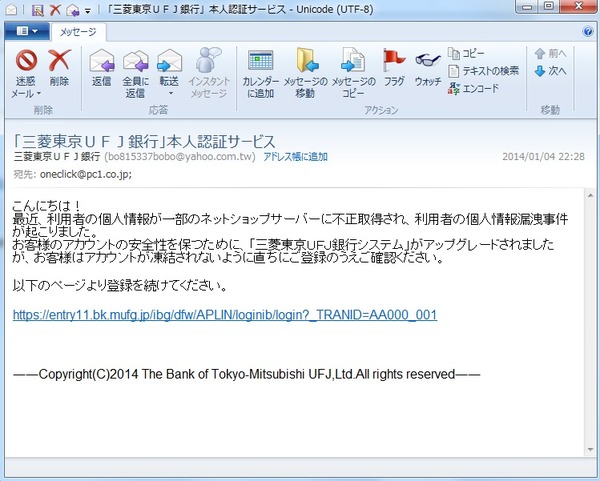Open the blue application menu button
The image size is (600, 481).
[x=27, y=31]
